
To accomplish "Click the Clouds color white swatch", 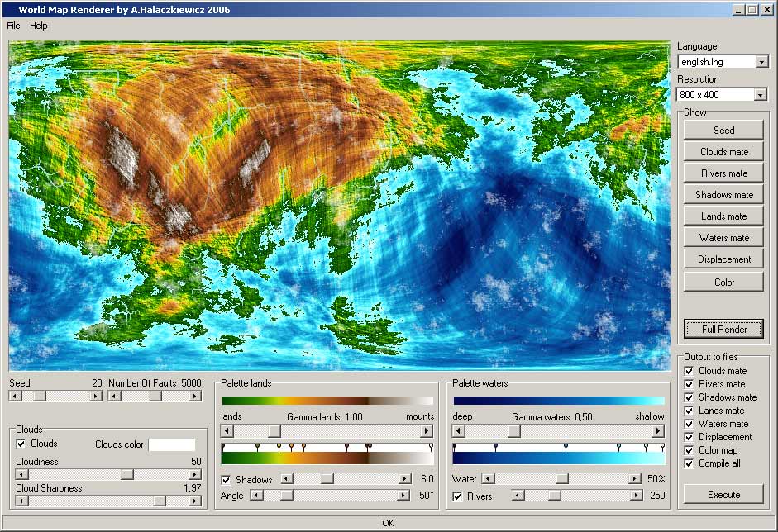I will click(x=172, y=444).
